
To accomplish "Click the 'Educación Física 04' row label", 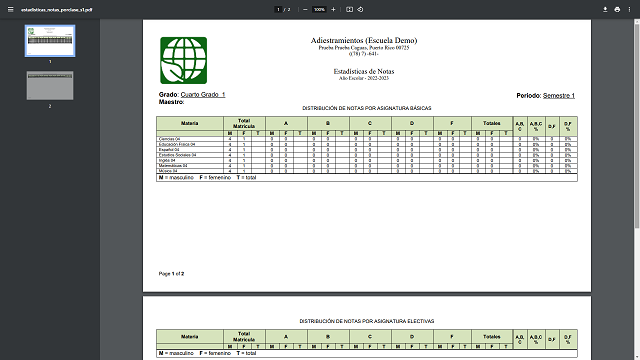I will pyautogui.click(x=177, y=144).
